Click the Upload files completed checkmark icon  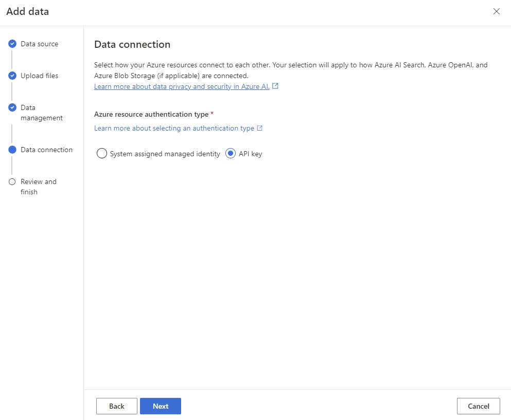coord(12,76)
